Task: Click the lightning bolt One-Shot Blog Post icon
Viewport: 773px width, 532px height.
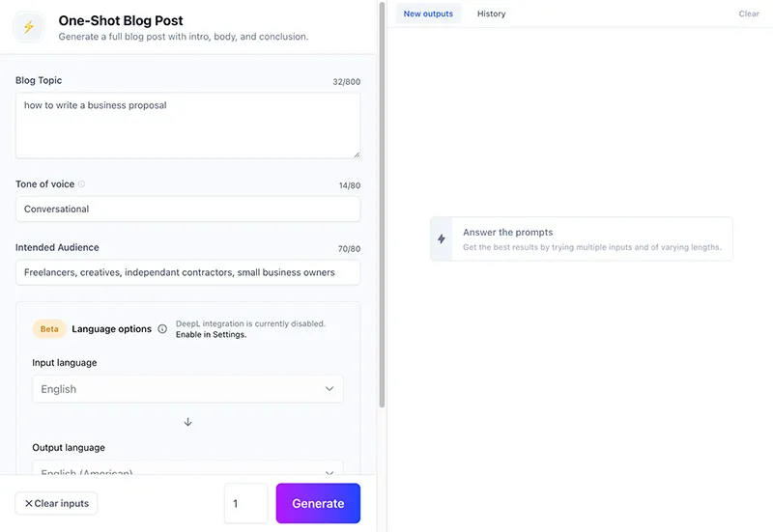Action: [28, 27]
